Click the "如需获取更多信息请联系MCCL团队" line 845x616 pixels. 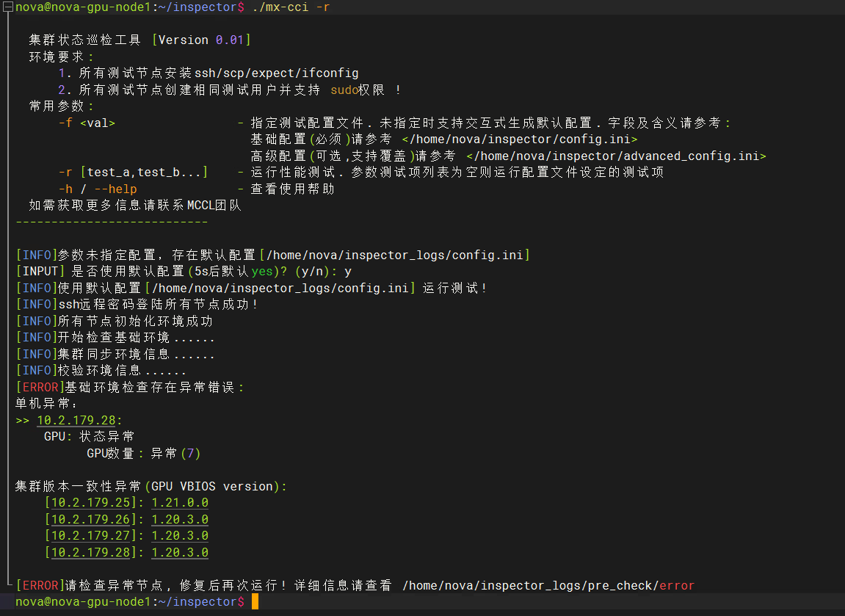(135, 206)
